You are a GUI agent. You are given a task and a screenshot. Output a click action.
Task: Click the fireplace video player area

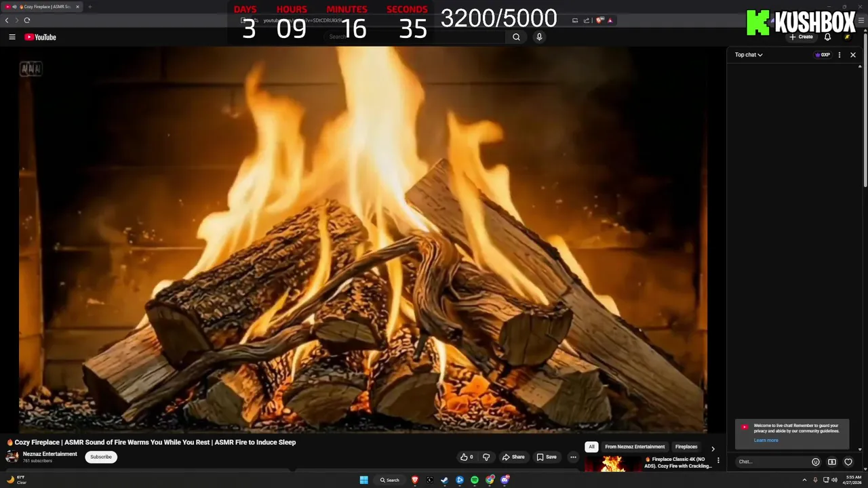pyautogui.click(x=363, y=239)
